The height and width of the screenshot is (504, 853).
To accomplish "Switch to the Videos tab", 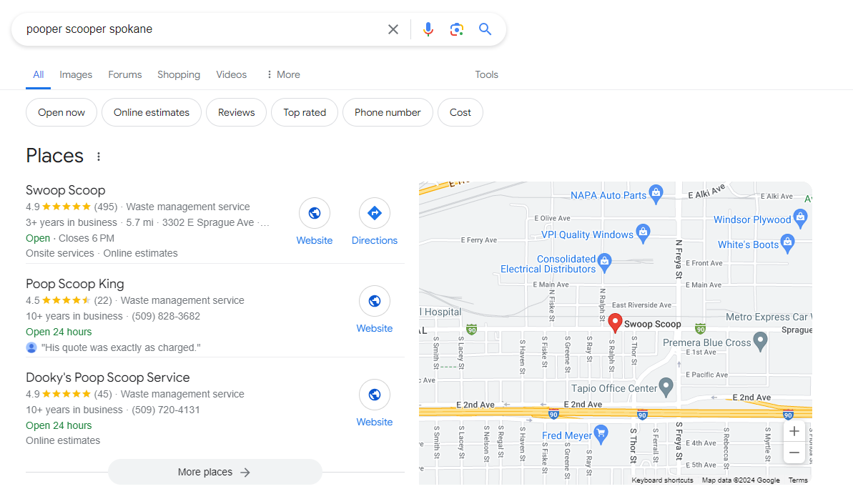I will click(231, 74).
